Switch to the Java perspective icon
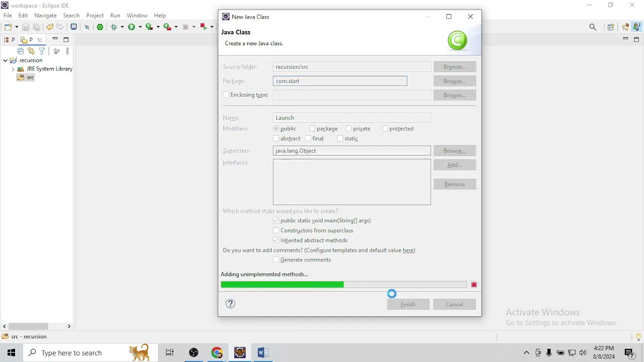 point(637,27)
